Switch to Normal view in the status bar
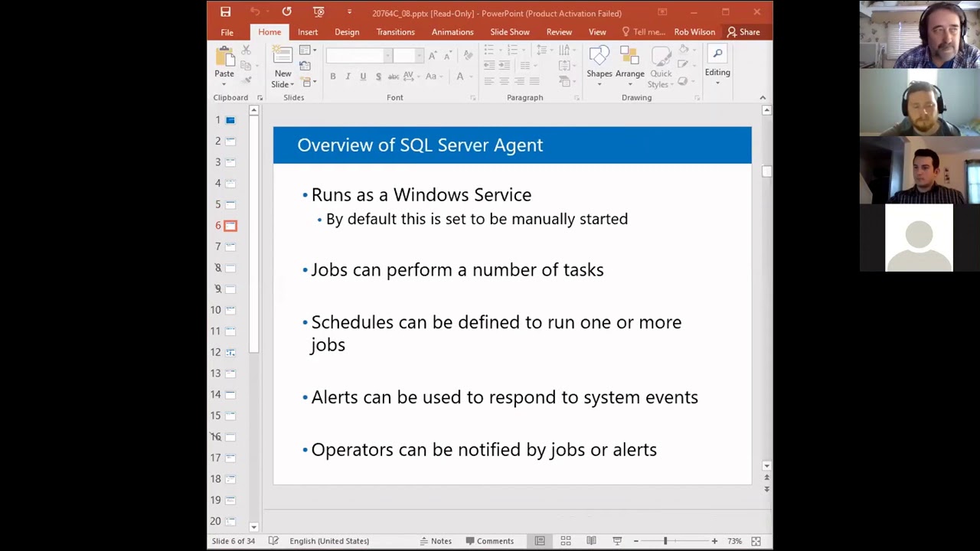Screen dimensions: 980x551 (540, 541)
